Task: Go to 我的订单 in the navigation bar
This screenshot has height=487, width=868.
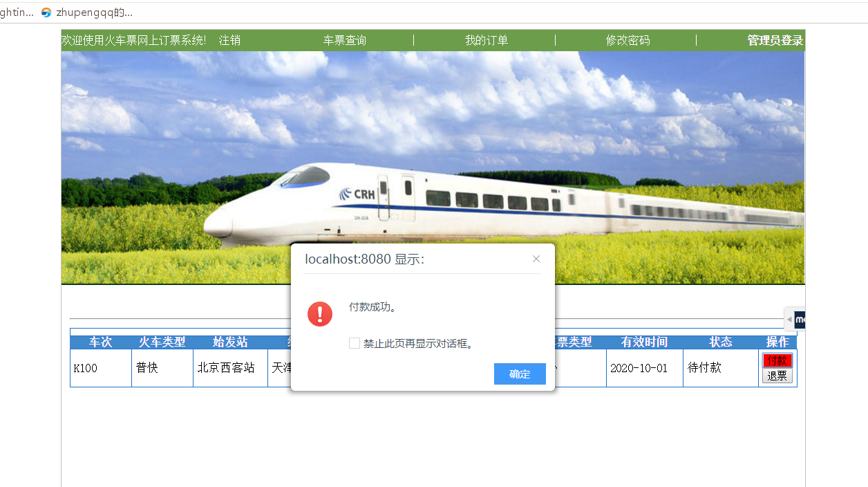Action: coord(487,40)
